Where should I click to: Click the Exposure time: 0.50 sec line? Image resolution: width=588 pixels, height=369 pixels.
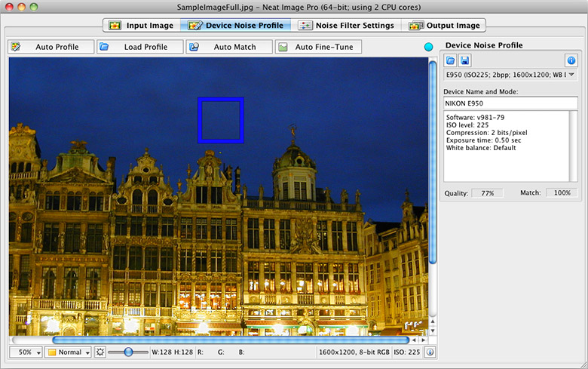point(484,140)
